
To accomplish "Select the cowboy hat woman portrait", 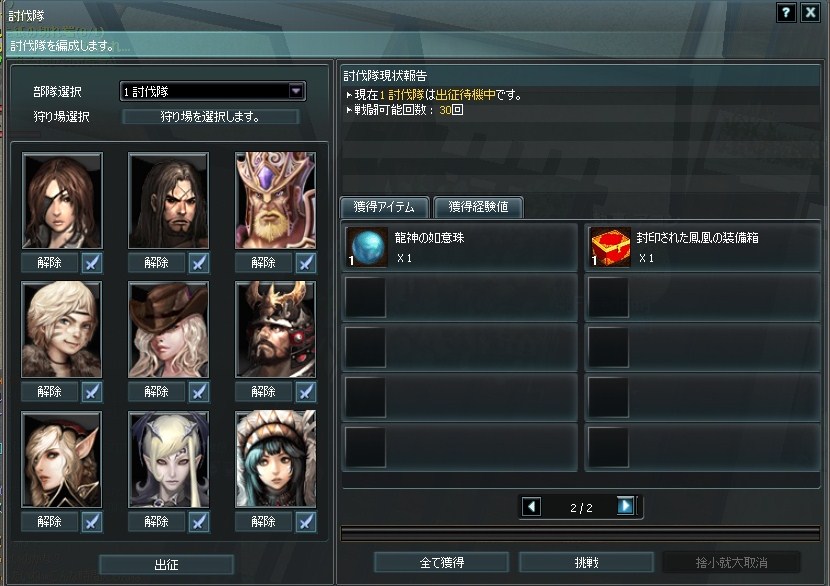I will (169, 329).
